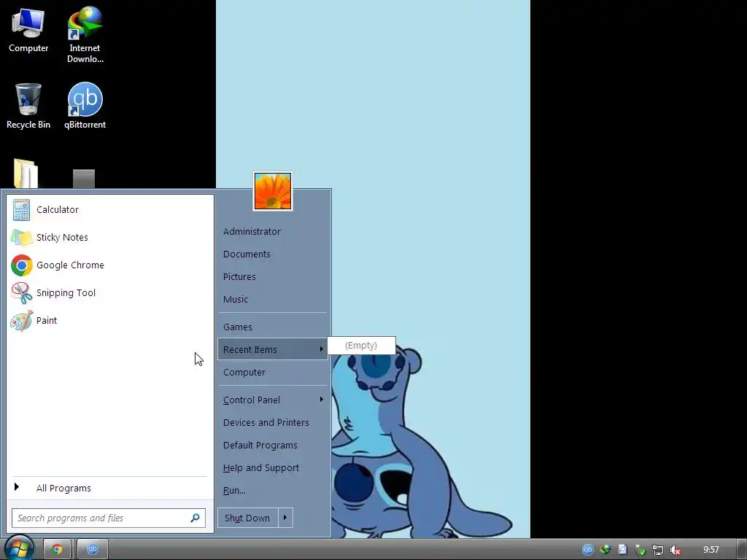Click the Windows Explorer document tray icon
This screenshot has height=560, width=747.
(x=623, y=550)
